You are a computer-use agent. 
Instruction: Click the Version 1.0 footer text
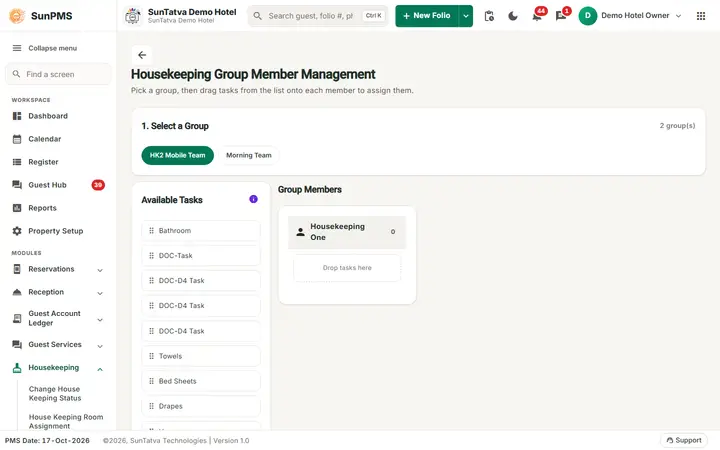(231, 440)
